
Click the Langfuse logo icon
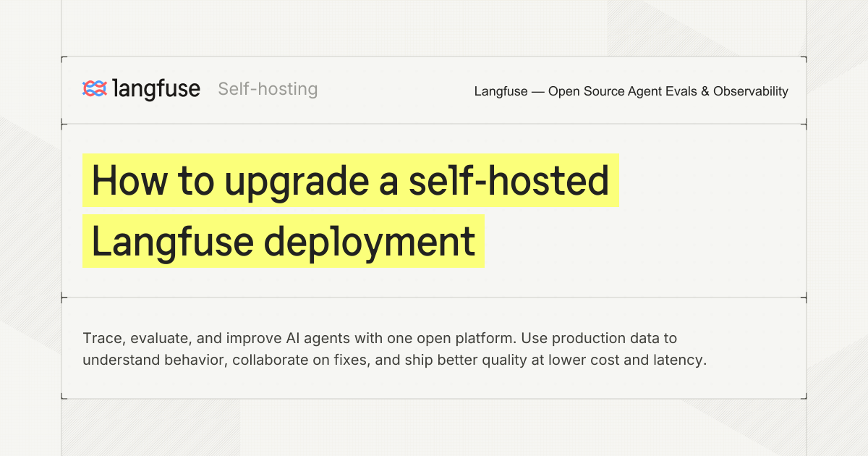click(94, 89)
